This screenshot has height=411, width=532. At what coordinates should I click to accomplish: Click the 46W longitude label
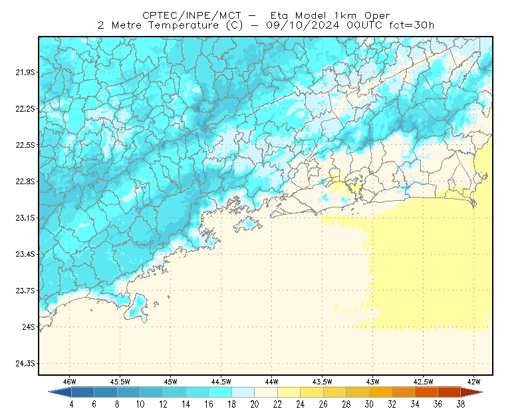coord(70,382)
